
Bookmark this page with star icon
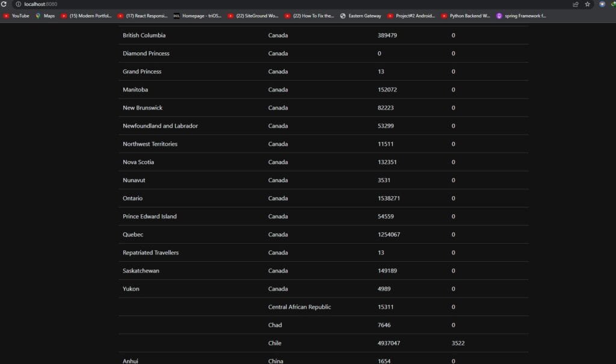coord(587,4)
